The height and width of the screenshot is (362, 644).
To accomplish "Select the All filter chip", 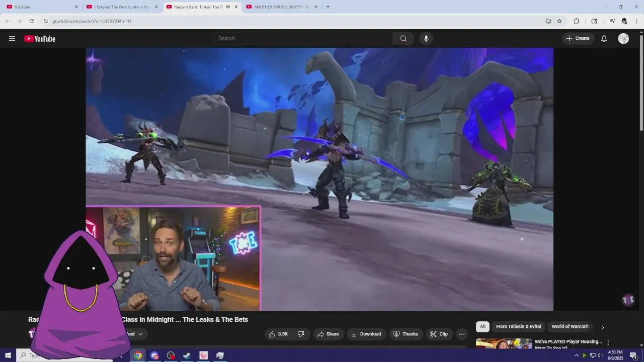I will click(x=482, y=327).
